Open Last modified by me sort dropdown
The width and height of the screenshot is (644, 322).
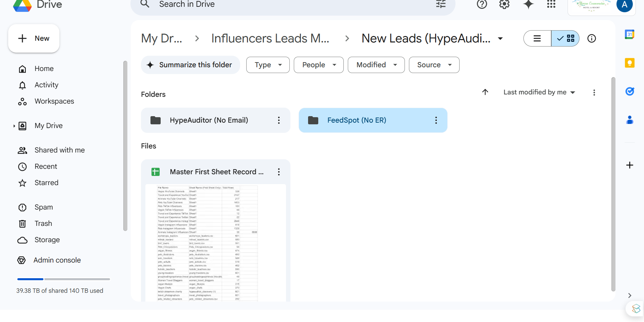(539, 92)
